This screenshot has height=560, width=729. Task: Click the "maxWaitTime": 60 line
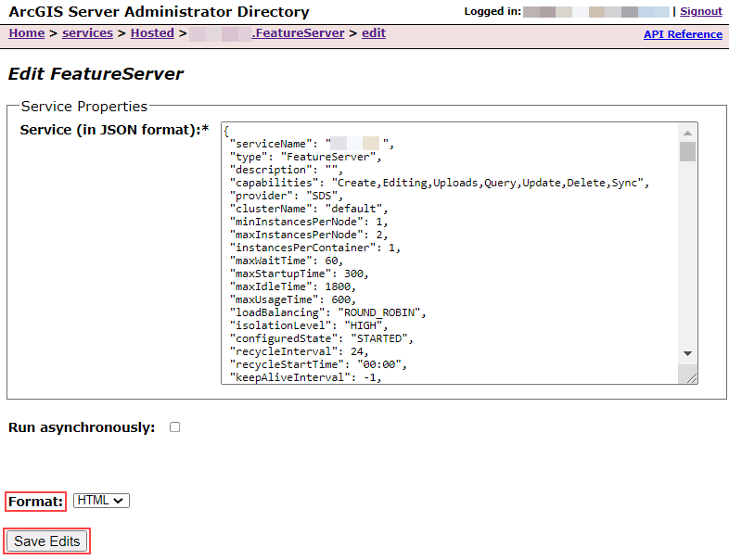tap(287, 261)
